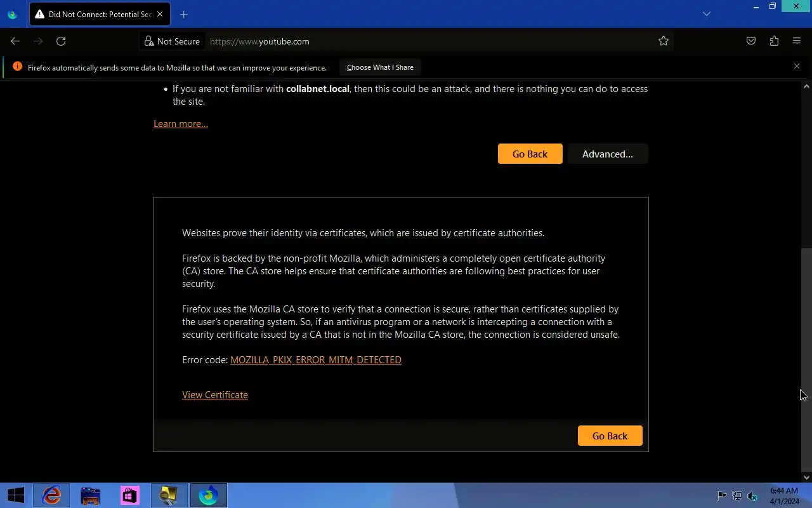This screenshot has height=508, width=812.
Task: Open the Store icon in the taskbar
Action: pyautogui.click(x=130, y=495)
